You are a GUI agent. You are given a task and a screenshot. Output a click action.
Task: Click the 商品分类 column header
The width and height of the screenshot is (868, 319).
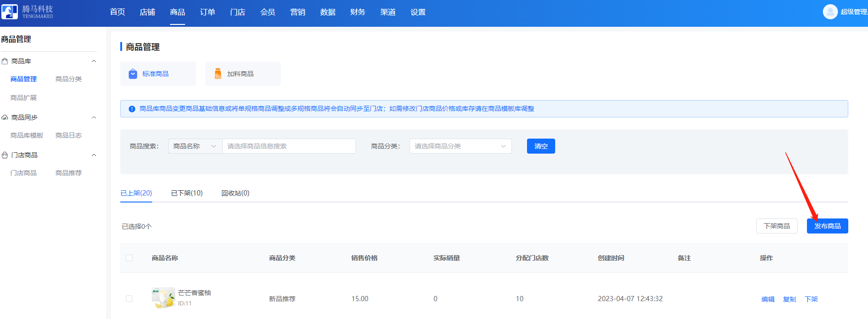pyautogui.click(x=282, y=258)
